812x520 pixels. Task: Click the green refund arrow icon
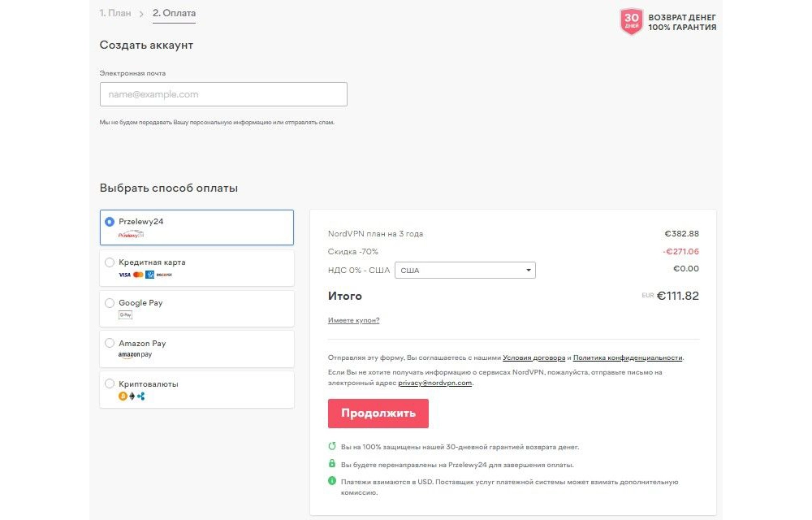point(331,447)
